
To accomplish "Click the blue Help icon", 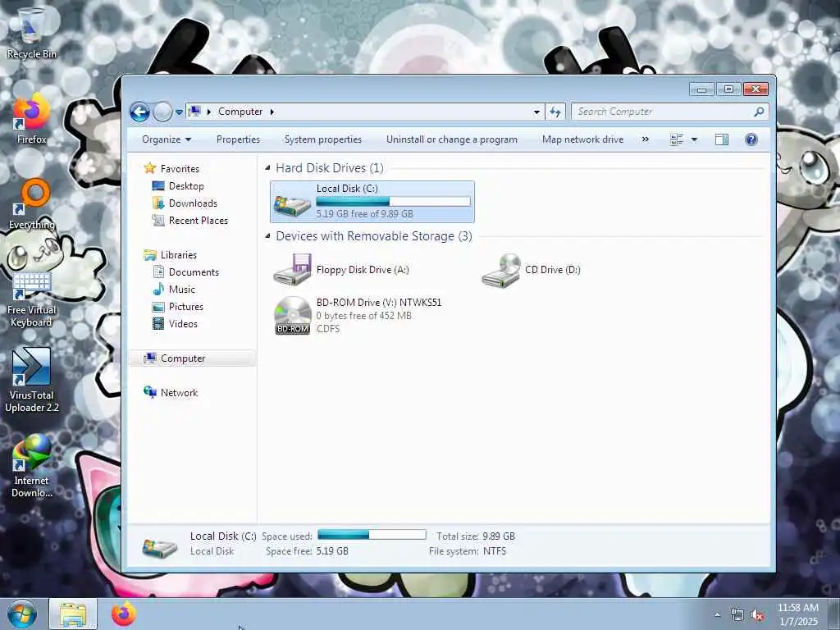I will (751, 139).
